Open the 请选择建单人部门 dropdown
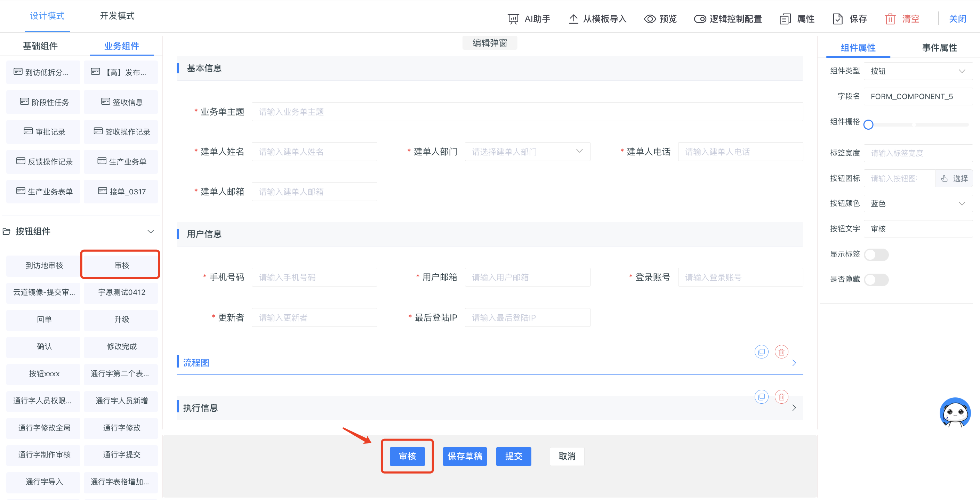This screenshot has width=980, height=500. coord(527,152)
